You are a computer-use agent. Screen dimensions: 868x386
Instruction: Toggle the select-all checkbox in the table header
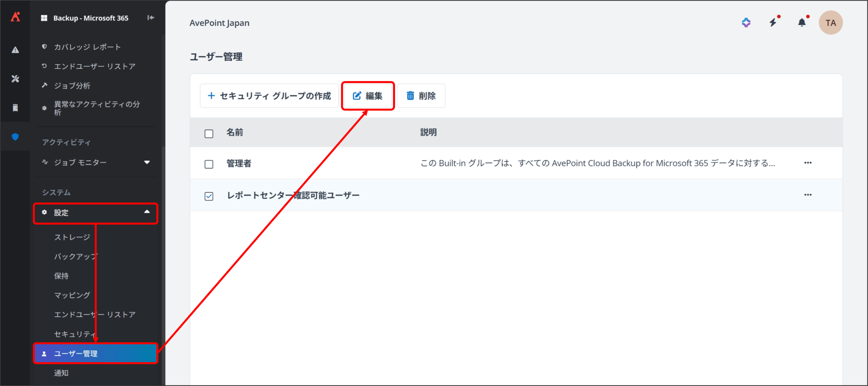coord(209,134)
